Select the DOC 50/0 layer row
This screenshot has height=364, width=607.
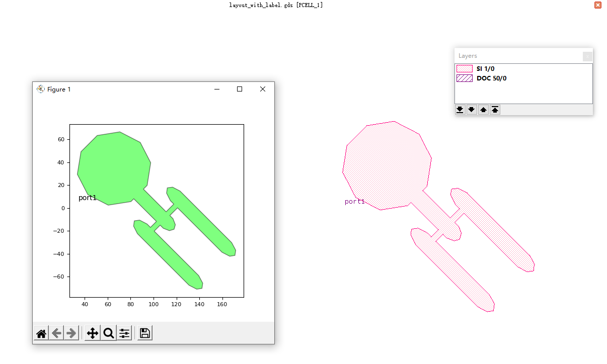tap(523, 78)
